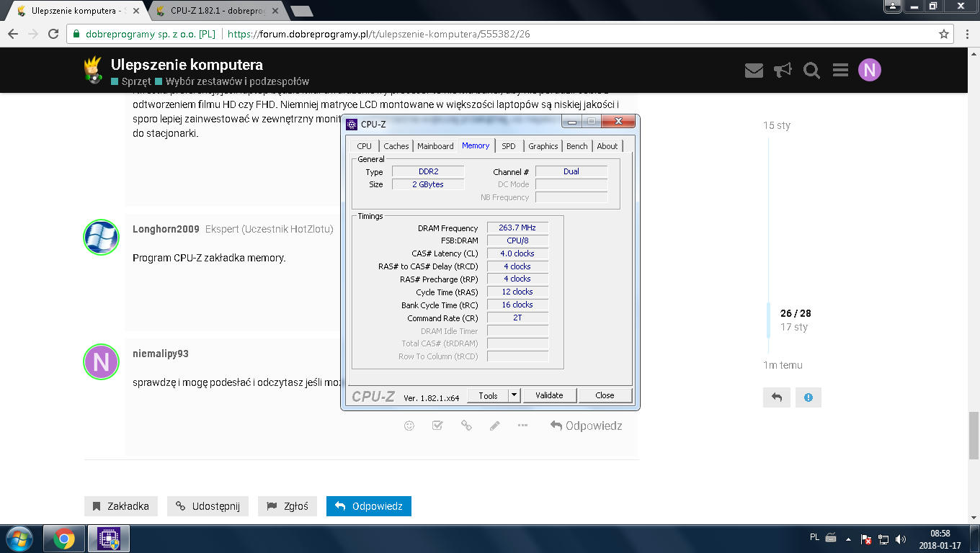Switch to Caches tab in CPU-Z
980x553 pixels.
coord(396,146)
